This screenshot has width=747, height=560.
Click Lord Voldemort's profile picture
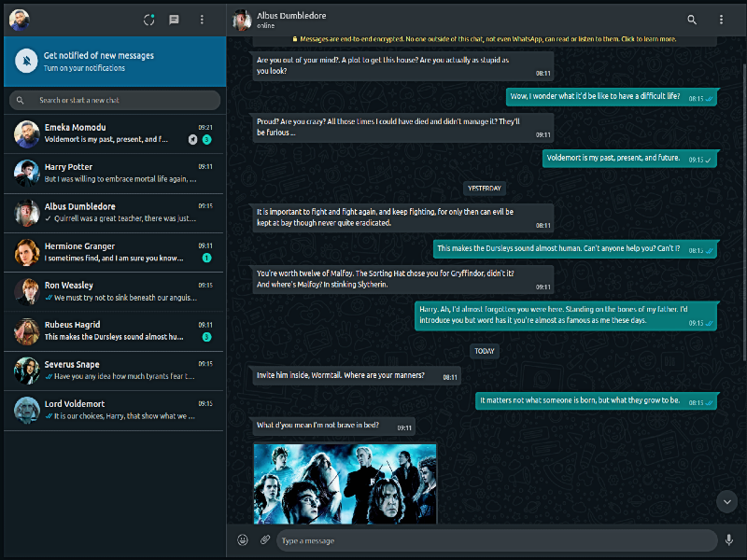point(27,411)
